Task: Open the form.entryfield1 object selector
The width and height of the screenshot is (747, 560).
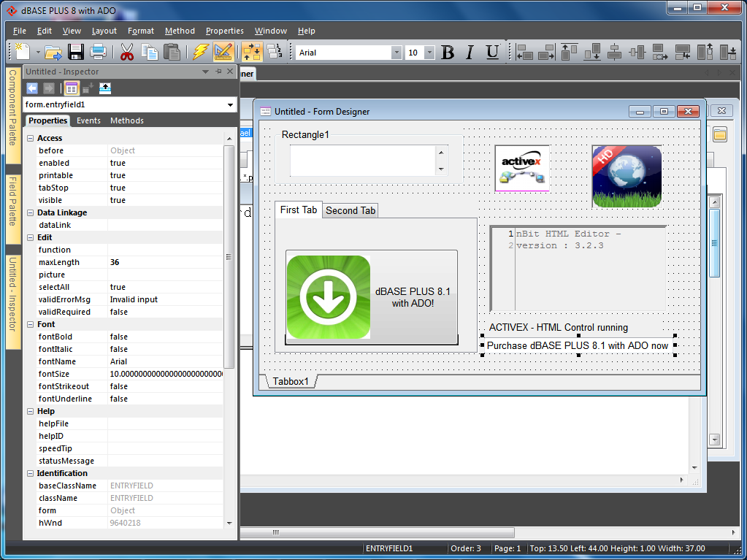Action: (x=129, y=104)
